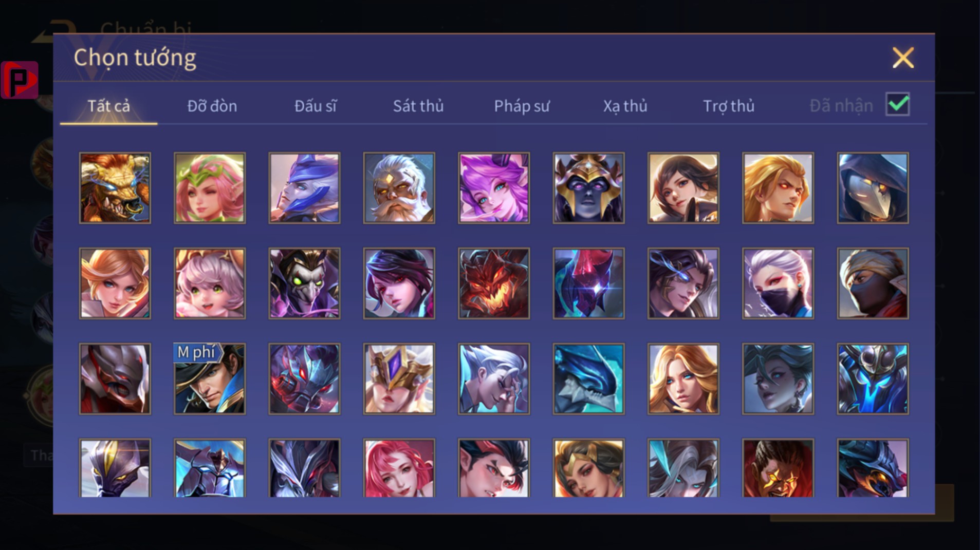Viewport: 980px width, 550px height.
Task: Switch to the Đấu sĩ tab
Action: coord(315,106)
